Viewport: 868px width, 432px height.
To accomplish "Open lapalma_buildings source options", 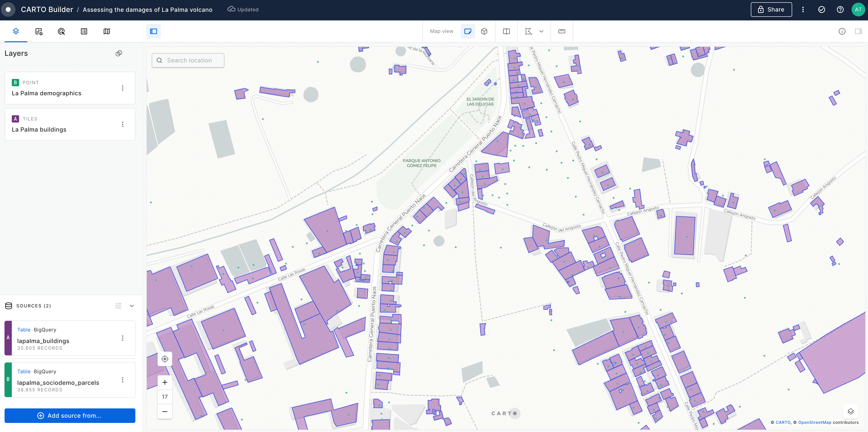I will tap(123, 338).
